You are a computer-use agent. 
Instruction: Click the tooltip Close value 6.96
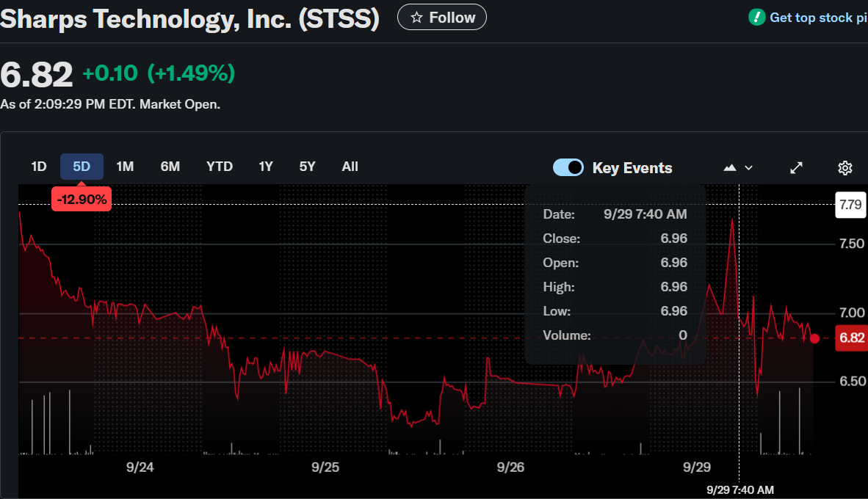(673, 238)
